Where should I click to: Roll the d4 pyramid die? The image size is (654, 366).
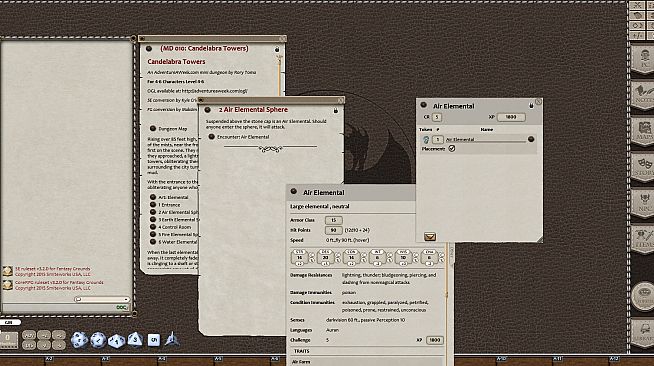171,340
